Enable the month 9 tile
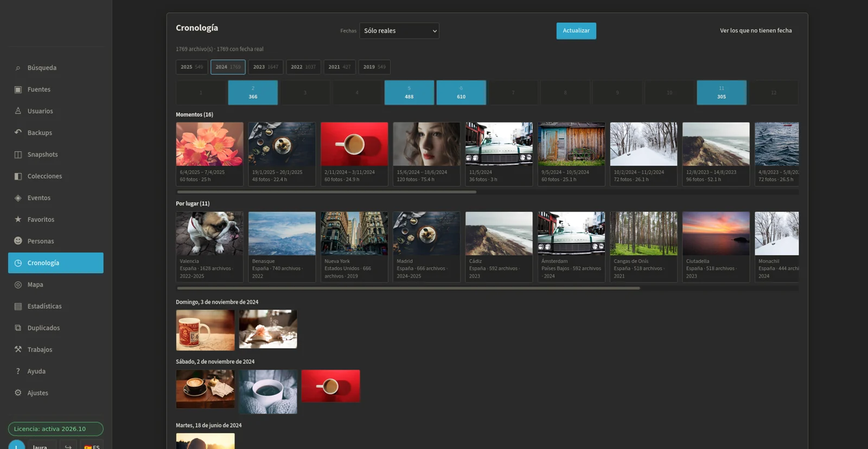 617,93
